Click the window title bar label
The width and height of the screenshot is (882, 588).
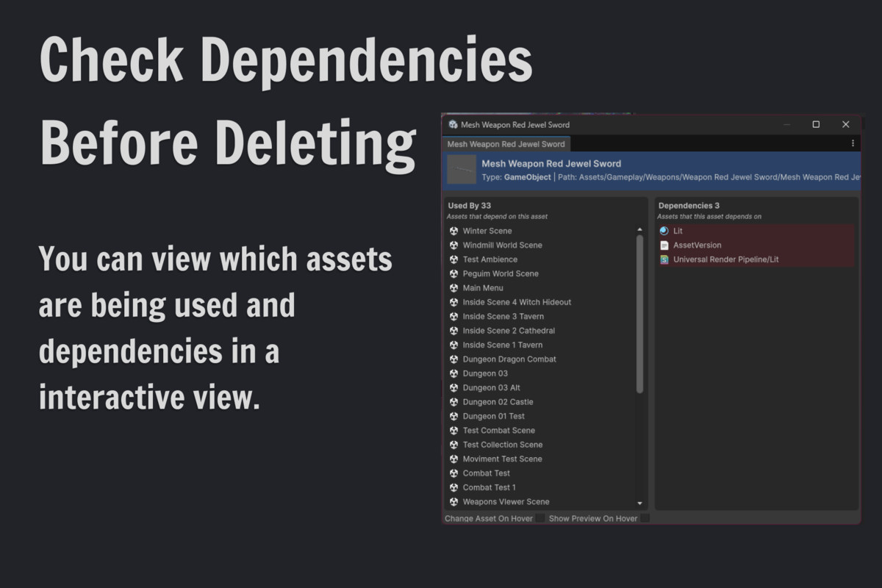pos(514,125)
